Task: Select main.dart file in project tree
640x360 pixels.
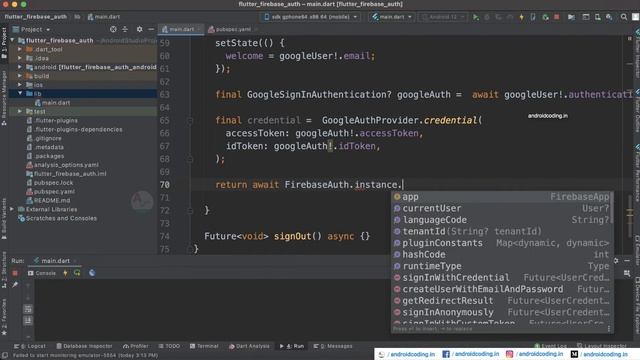Action: (52, 102)
